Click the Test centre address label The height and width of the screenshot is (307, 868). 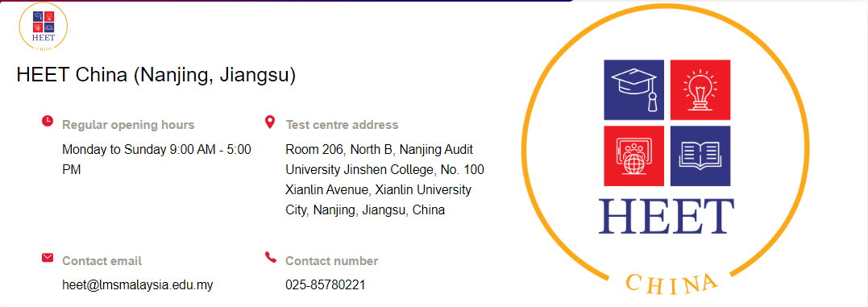pos(342,125)
